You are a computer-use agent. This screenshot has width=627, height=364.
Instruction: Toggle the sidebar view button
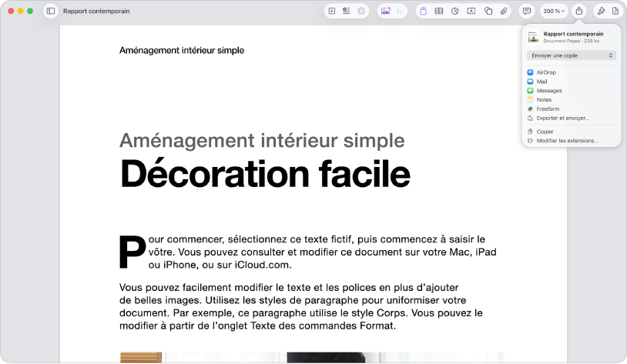[51, 12]
